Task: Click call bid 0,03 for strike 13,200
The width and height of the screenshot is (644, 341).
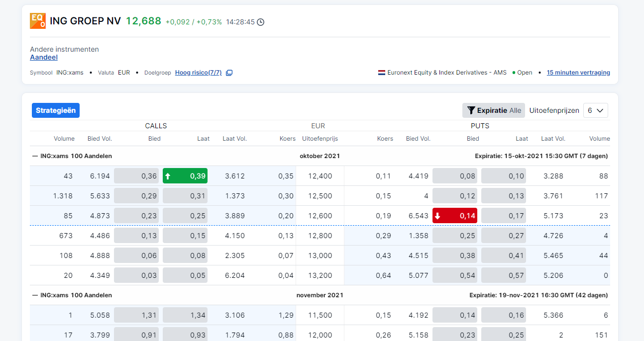Action: (136, 275)
